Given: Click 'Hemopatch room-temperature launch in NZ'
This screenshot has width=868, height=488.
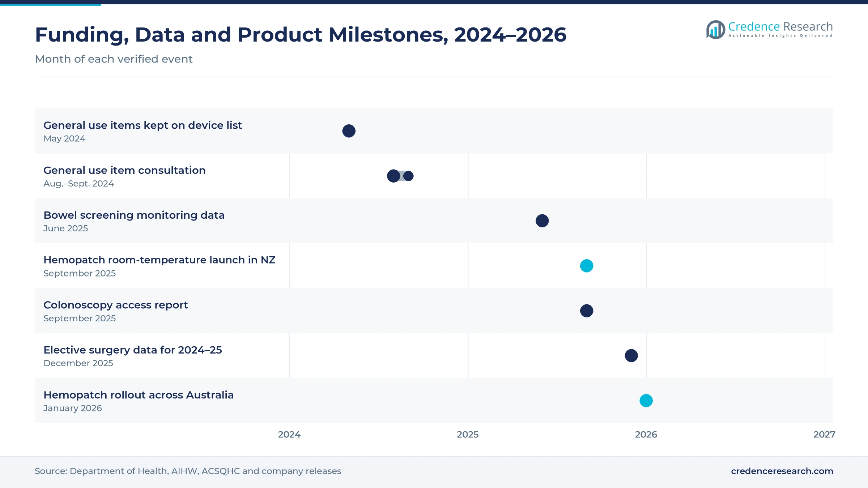Looking at the screenshot, I should click(x=159, y=260).
